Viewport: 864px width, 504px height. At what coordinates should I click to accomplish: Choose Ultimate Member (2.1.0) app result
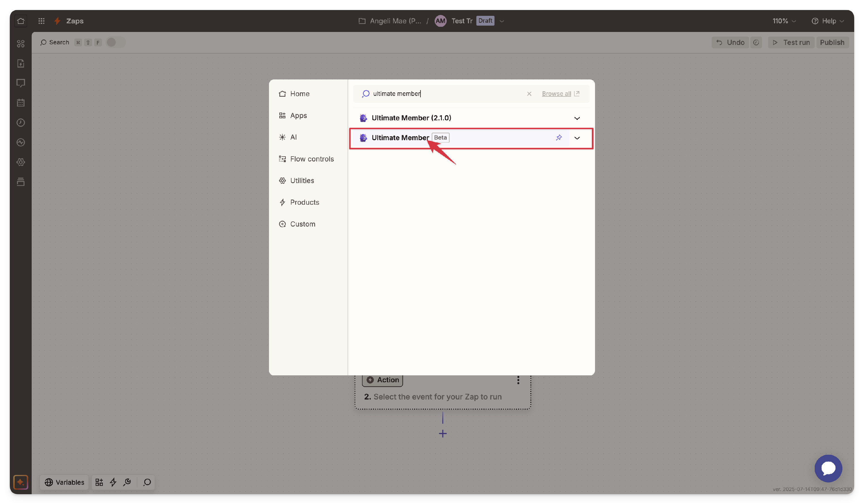pyautogui.click(x=461, y=118)
